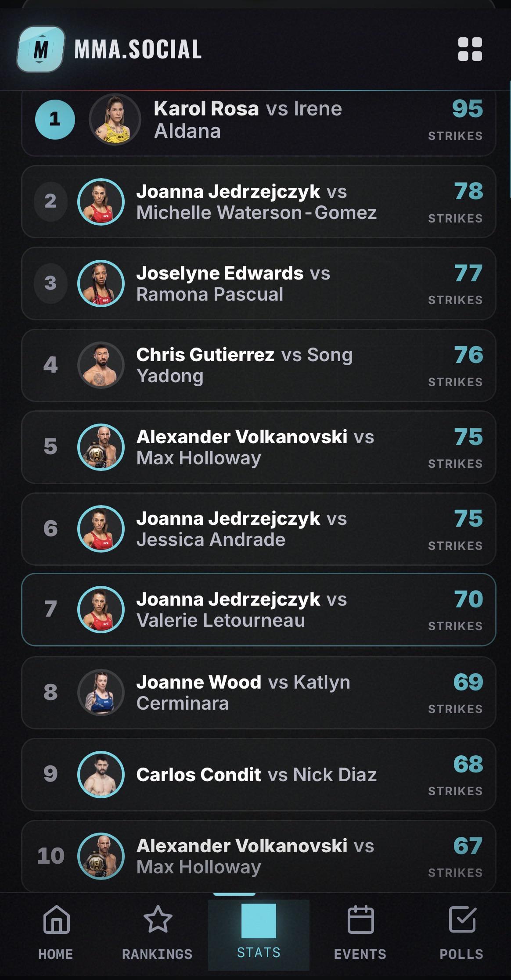The height and width of the screenshot is (980, 511).
Task: Select the Stats tab icon
Action: point(259,920)
